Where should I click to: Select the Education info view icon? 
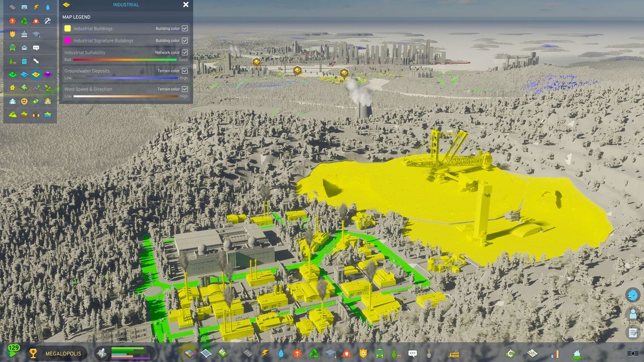[x=331, y=354]
